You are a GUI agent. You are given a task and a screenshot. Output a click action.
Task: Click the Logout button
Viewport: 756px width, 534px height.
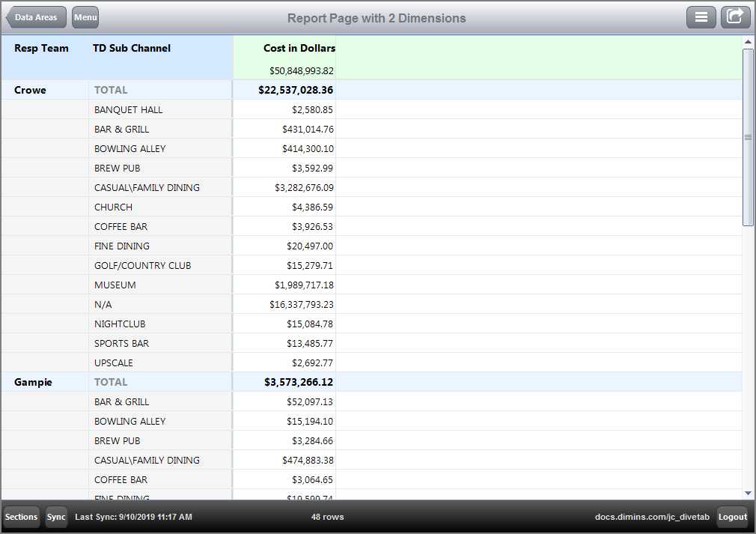pyautogui.click(x=732, y=517)
